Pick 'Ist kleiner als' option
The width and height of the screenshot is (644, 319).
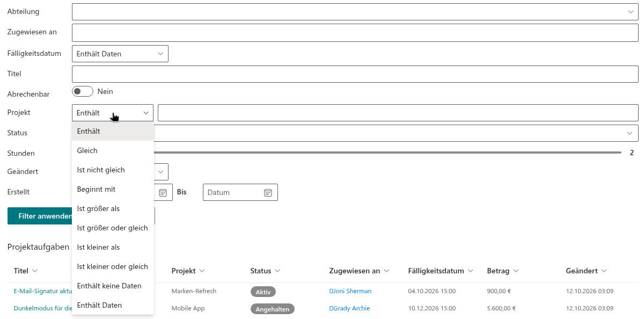(113, 247)
